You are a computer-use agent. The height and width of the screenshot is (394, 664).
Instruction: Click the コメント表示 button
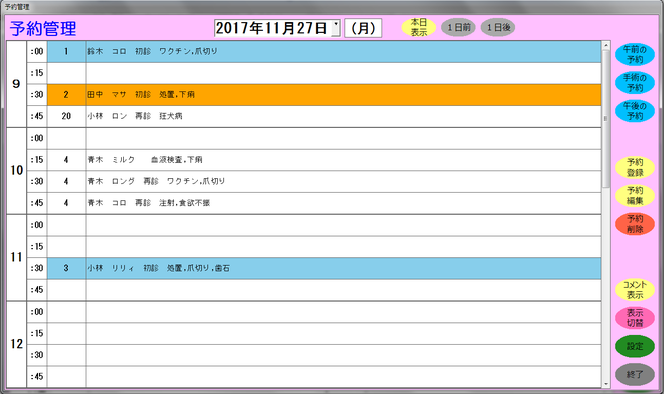tap(635, 290)
